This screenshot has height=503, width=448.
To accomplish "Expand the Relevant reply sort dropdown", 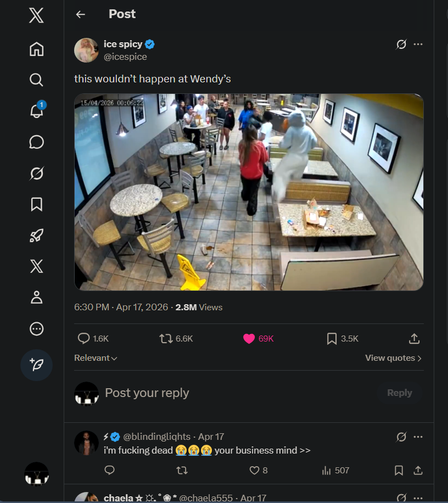I will pyautogui.click(x=96, y=358).
